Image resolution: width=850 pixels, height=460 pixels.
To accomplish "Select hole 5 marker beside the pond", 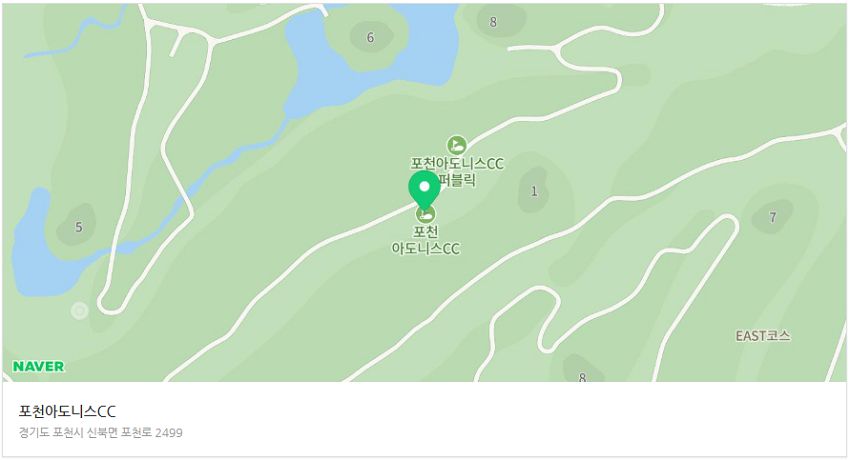I will click(x=79, y=227).
